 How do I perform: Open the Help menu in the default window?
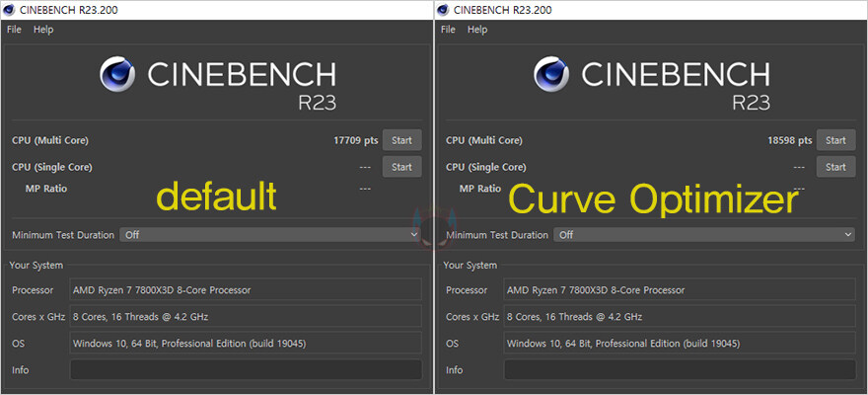pyautogui.click(x=43, y=30)
